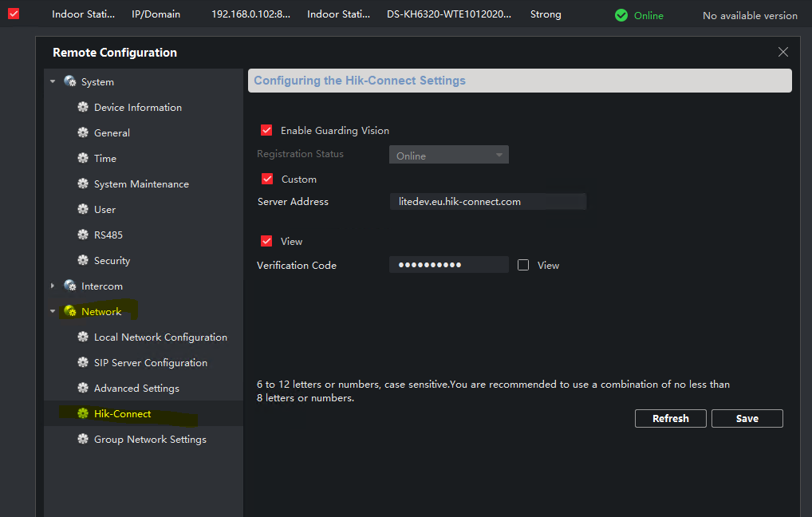Disable the Enable Guarding Vision checkbox
The width and height of the screenshot is (812, 517).
pyautogui.click(x=267, y=130)
